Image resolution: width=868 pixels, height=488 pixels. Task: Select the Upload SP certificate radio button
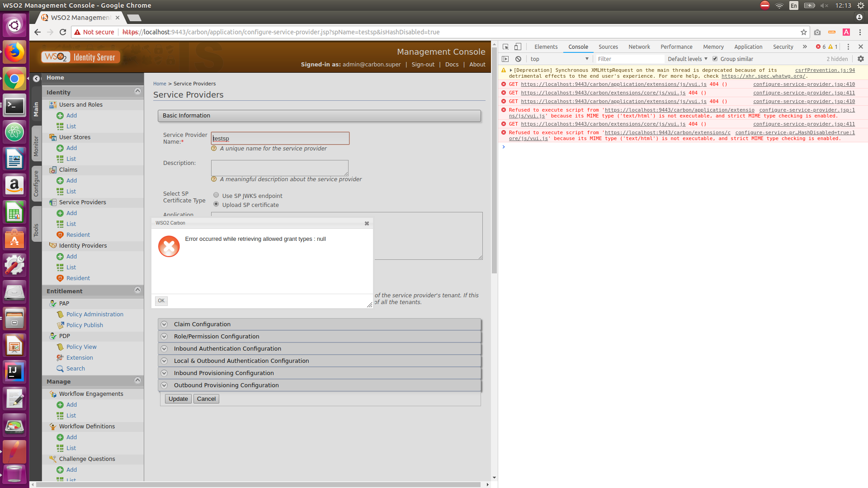coord(216,204)
